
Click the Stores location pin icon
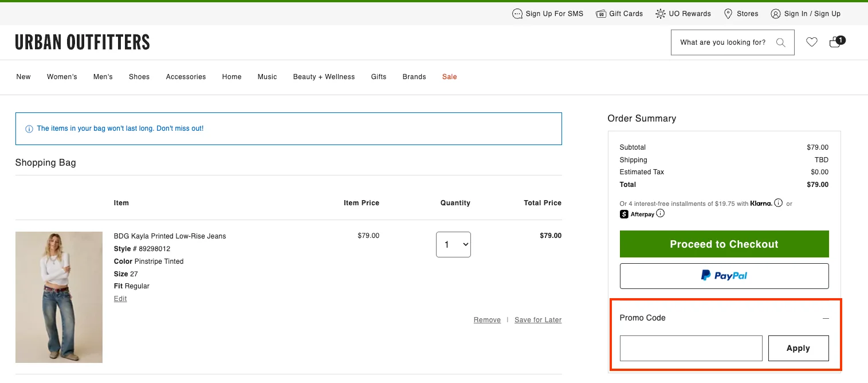[x=728, y=14]
